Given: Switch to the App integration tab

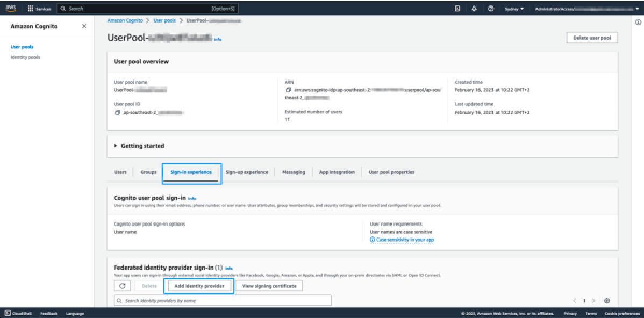Looking at the screenshot, I should point(337,172).
